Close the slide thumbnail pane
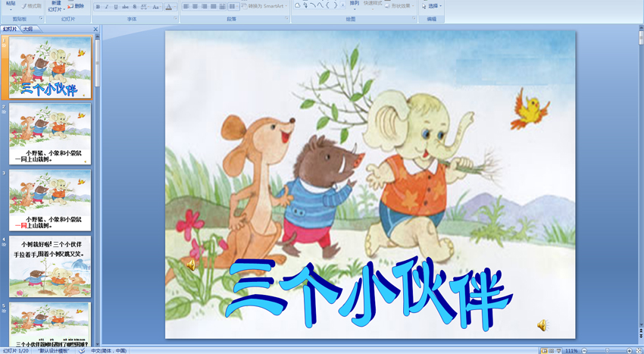The height and width of the screenshot is (354, 644). [95, 30]
